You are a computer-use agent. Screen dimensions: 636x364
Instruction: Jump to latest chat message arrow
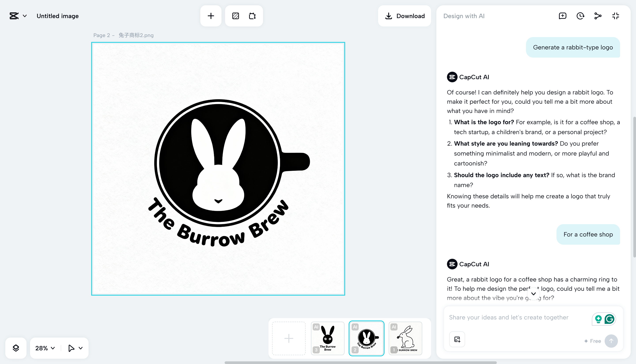[533, 293]
